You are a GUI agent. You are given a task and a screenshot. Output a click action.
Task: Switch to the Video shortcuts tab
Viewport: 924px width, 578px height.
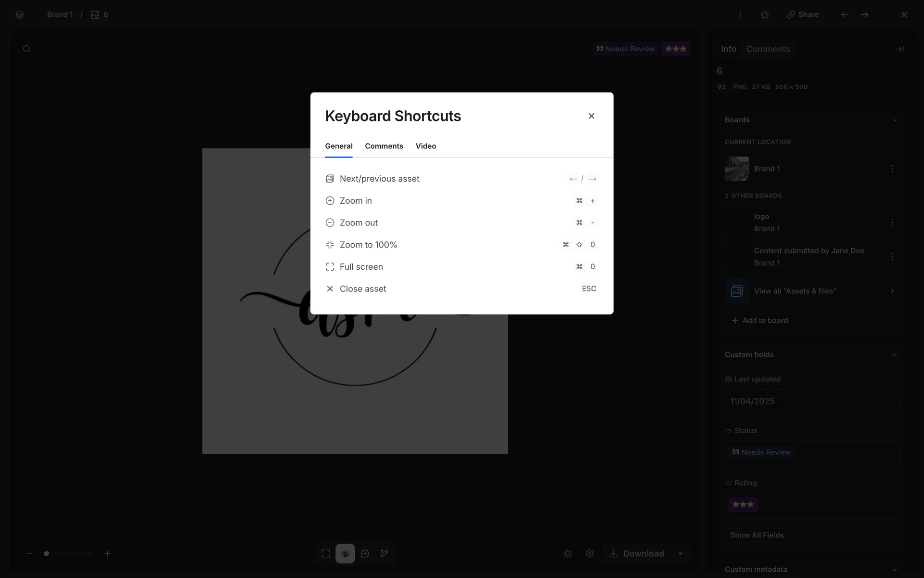click(425, 146)
